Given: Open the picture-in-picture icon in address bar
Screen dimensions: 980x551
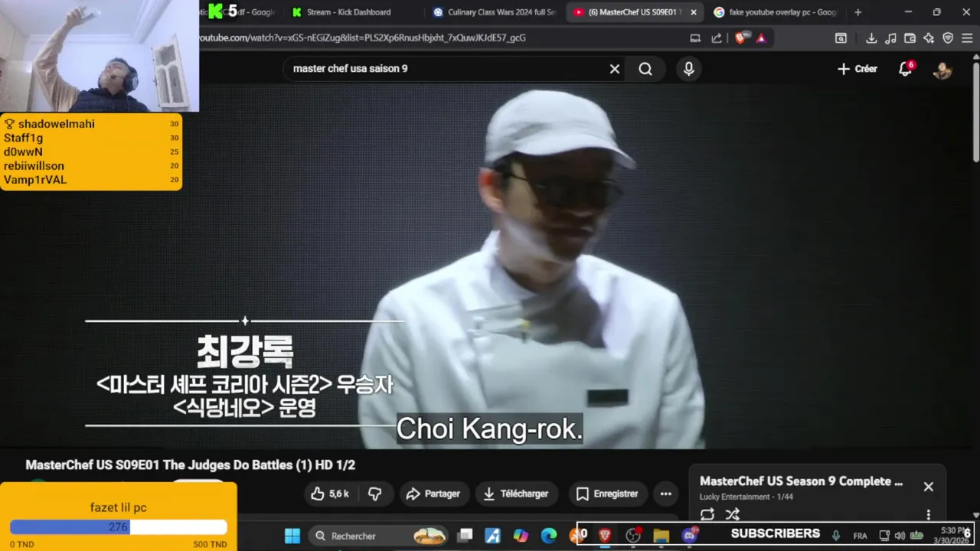Looking at the screenshot, I should click(695, 38).
